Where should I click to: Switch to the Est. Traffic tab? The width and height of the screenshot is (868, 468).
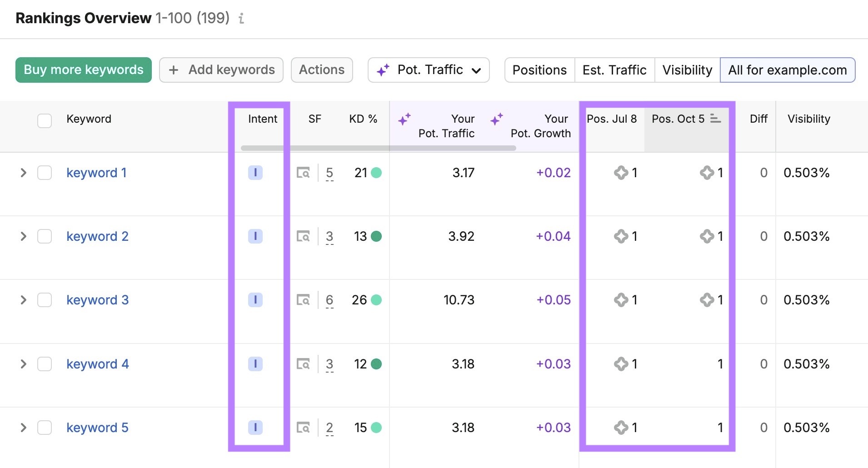click(614, 70)
